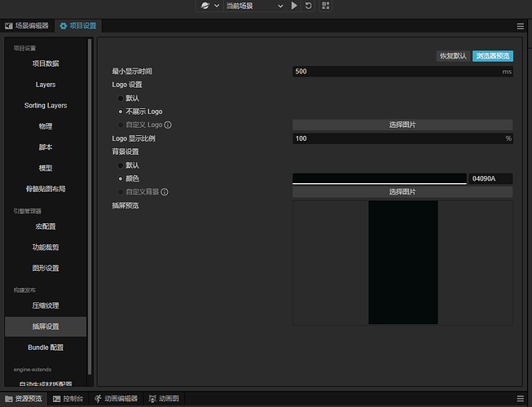The width and height of the screenshot is (532, 407).
Task: Select the 默认 radio under Logo 设置
Action: click(x=120, y=98)
